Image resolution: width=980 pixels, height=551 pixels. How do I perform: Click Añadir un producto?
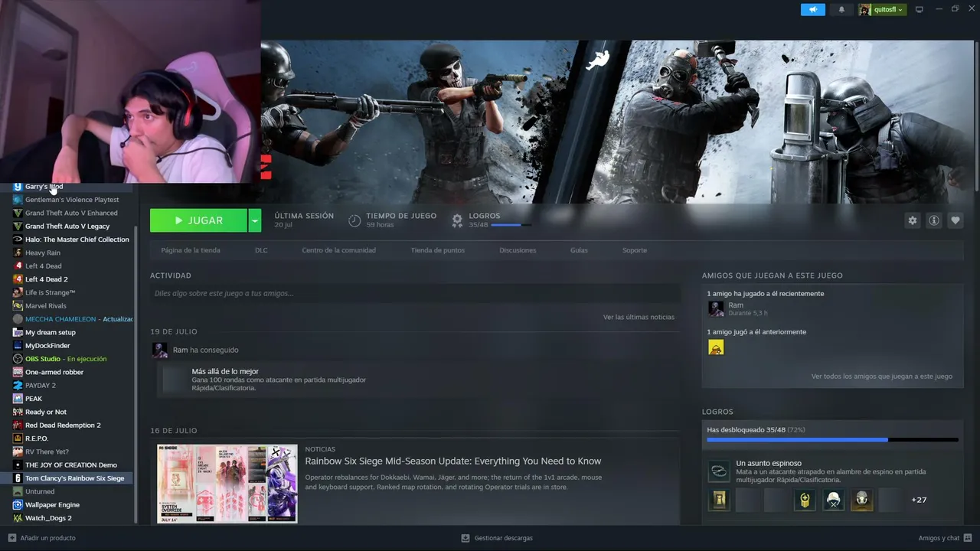[x=47, y=538]
